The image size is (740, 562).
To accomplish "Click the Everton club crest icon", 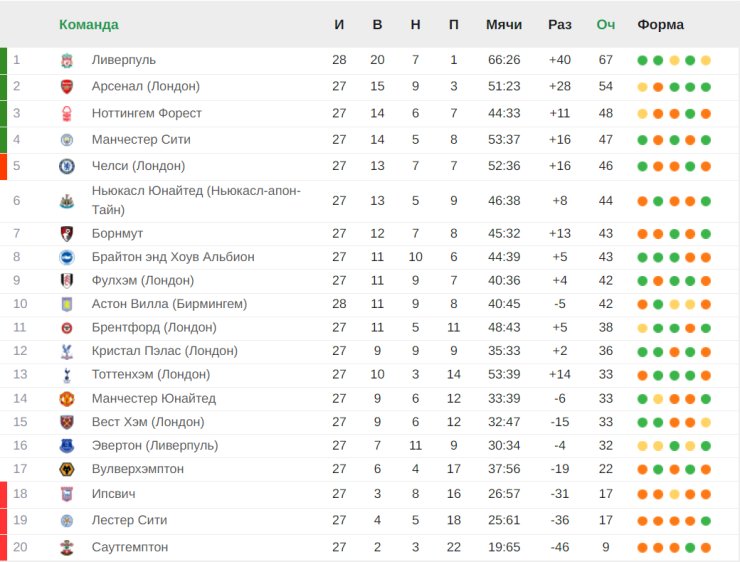I will click(67, 446).
